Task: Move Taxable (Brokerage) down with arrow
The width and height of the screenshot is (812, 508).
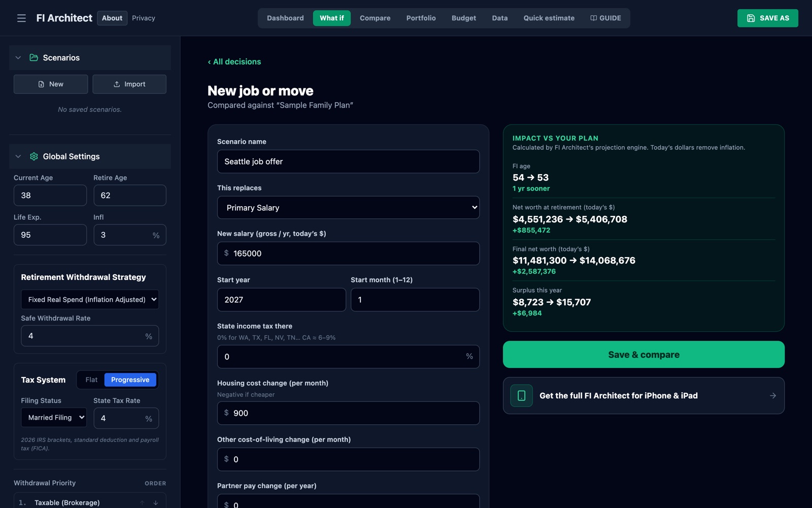Action: tap(156, 503)
